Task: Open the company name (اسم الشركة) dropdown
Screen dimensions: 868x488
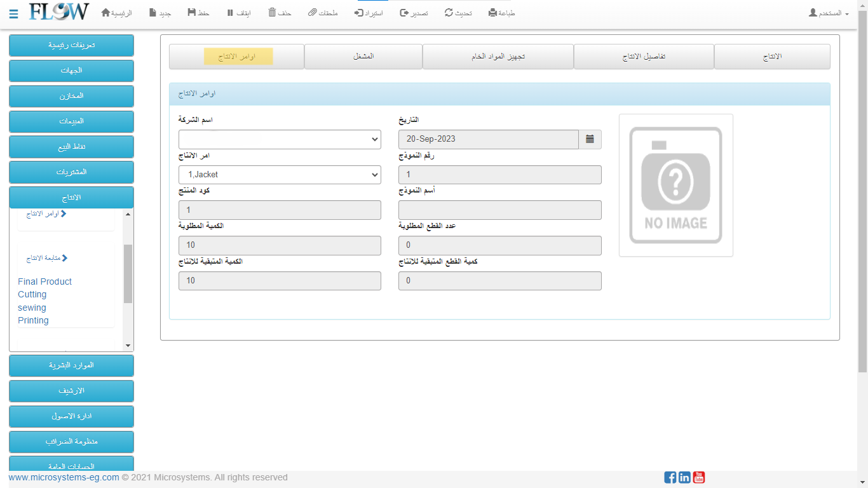Action: pyautogui.click(x=280, y=139)
